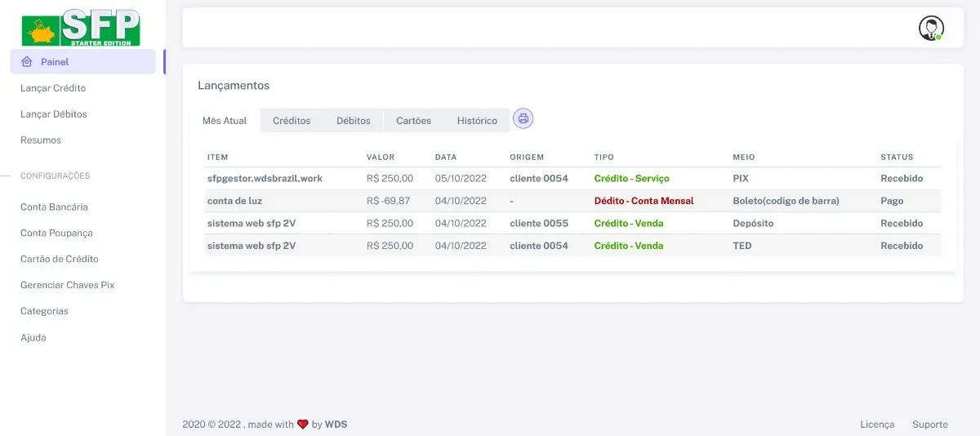Click the TED payment cell

tap(742, 246)
